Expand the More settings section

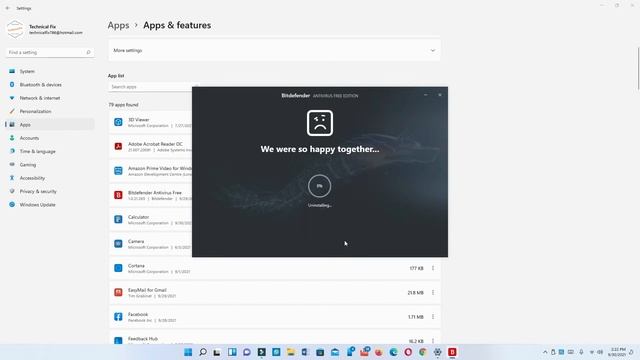(274, 50)
